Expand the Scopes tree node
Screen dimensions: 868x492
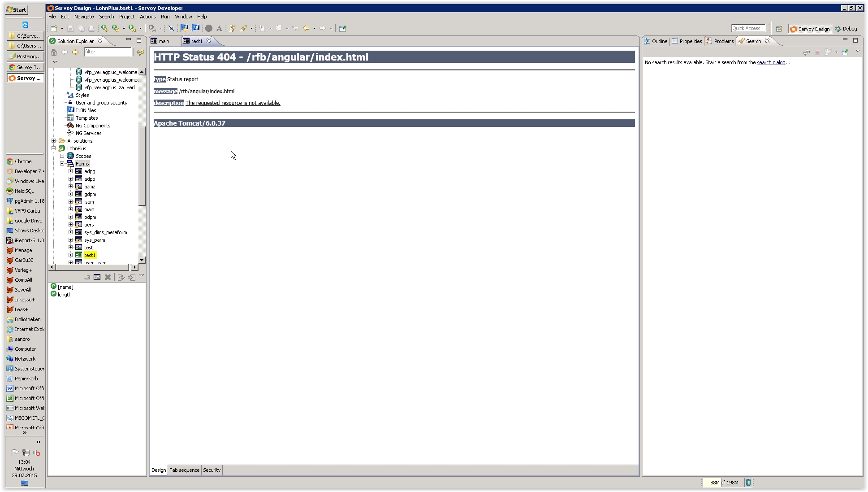click(61, 156)
